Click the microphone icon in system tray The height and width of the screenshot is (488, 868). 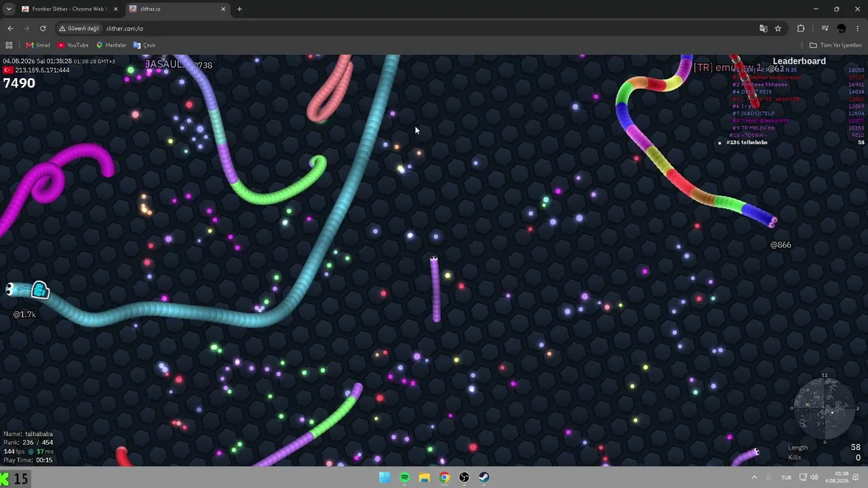click(x=769, y=477)
